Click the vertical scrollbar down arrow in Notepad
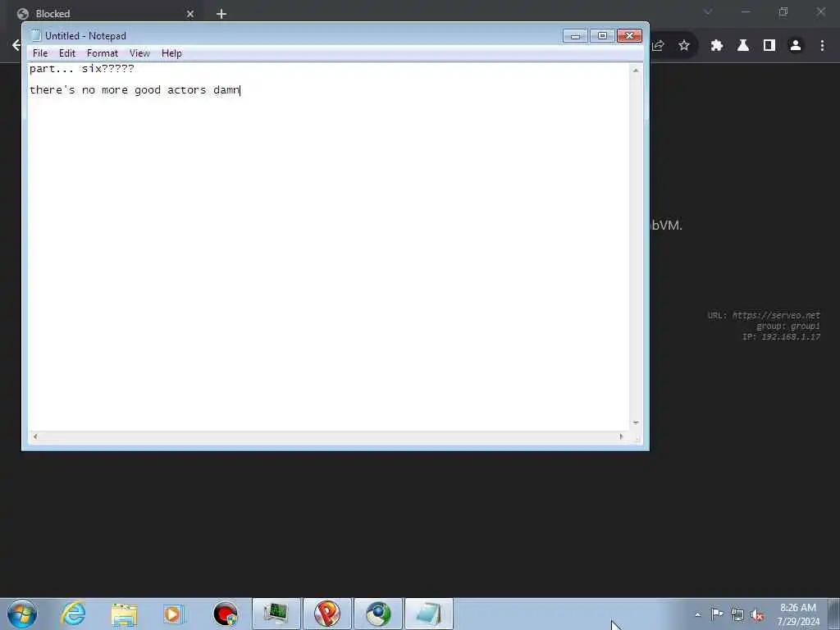This screenshot has height=630, width=840. click(x=636, y=422)
